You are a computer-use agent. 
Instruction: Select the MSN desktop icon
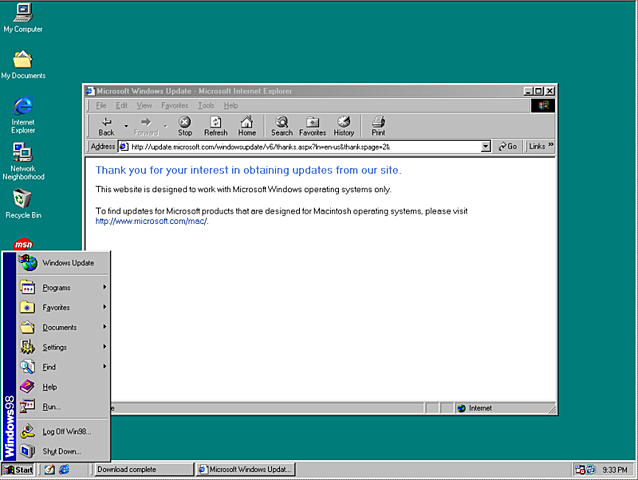23,244
